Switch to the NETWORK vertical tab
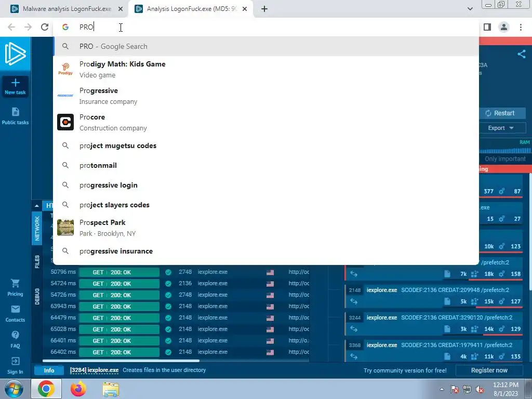 (x=37, y=229)
